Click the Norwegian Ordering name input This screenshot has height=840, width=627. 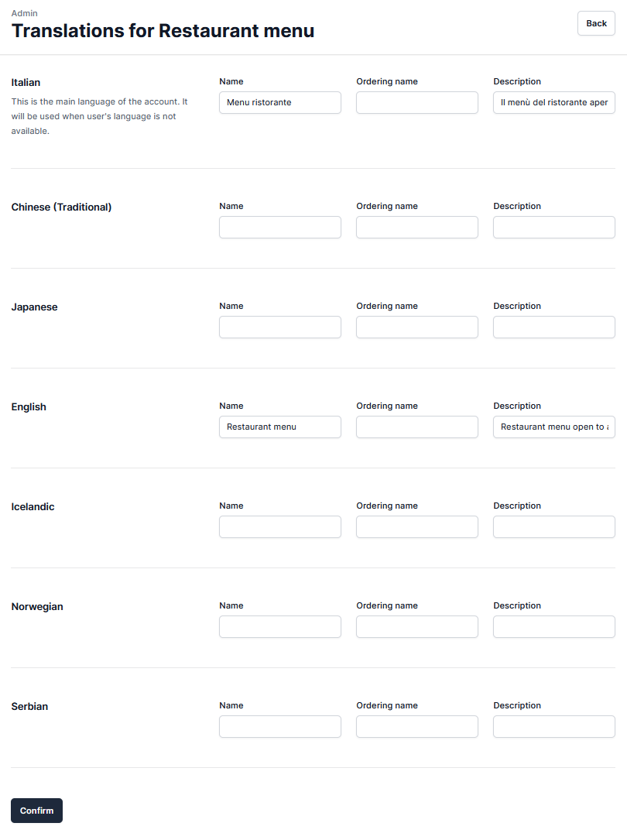[417, 627]
